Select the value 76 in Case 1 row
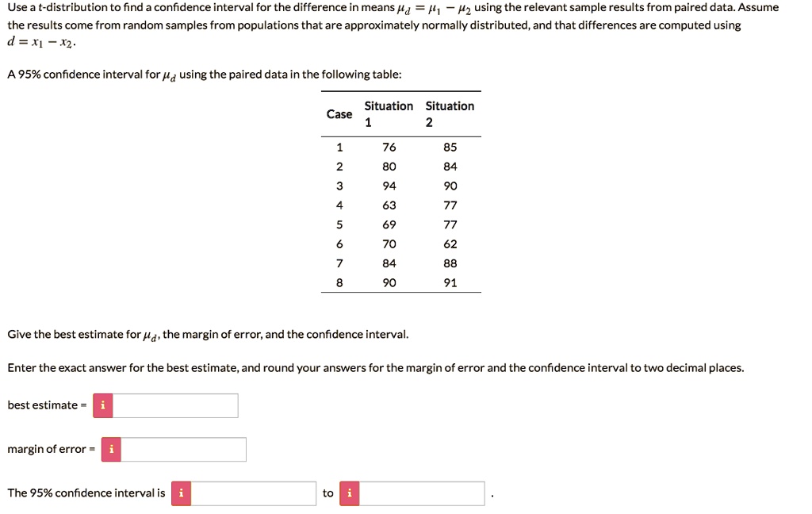This screenshot has height=514, width=812. pyautogui.click(x=388, y=146)
